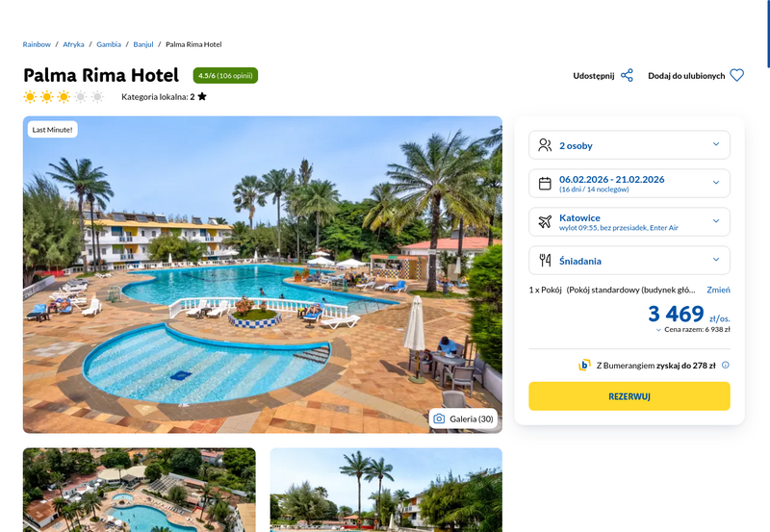
Task: Open the 06.02.2026 - 21.02.2026 date dropdown
Action: coord(629,183)
